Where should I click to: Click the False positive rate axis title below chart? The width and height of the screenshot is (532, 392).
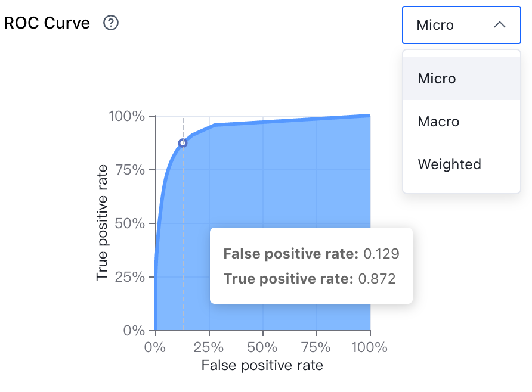262,365
